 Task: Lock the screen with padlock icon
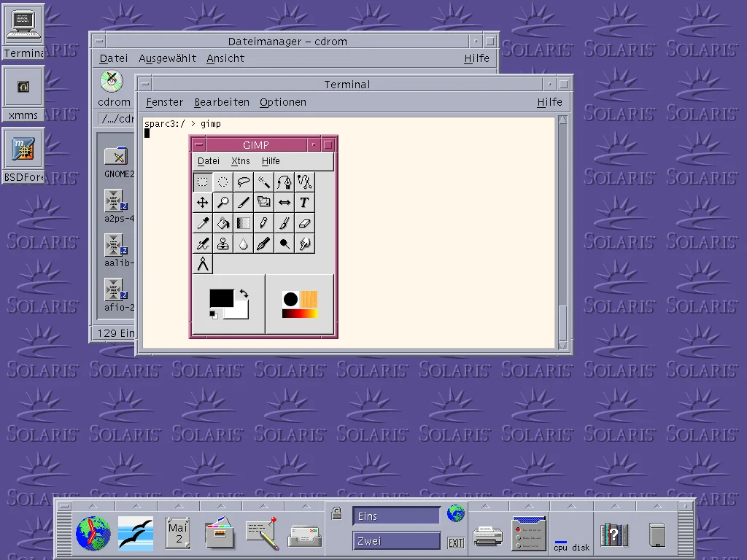tap(337, 513)
